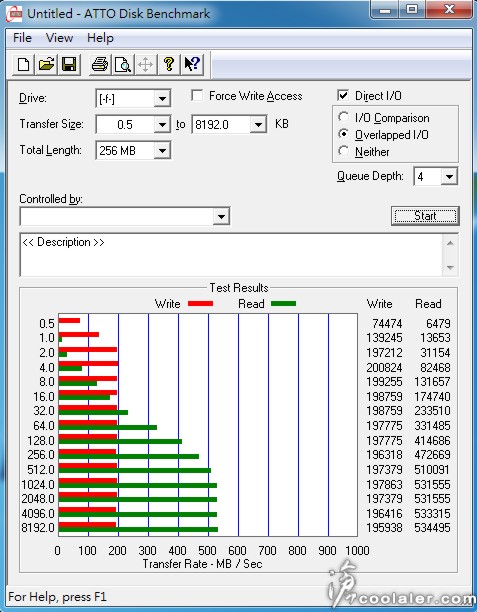477x612 pixels.
Task: Open Queue Depth dropdown
Action: pyautogui.click(x=449, y=177)
